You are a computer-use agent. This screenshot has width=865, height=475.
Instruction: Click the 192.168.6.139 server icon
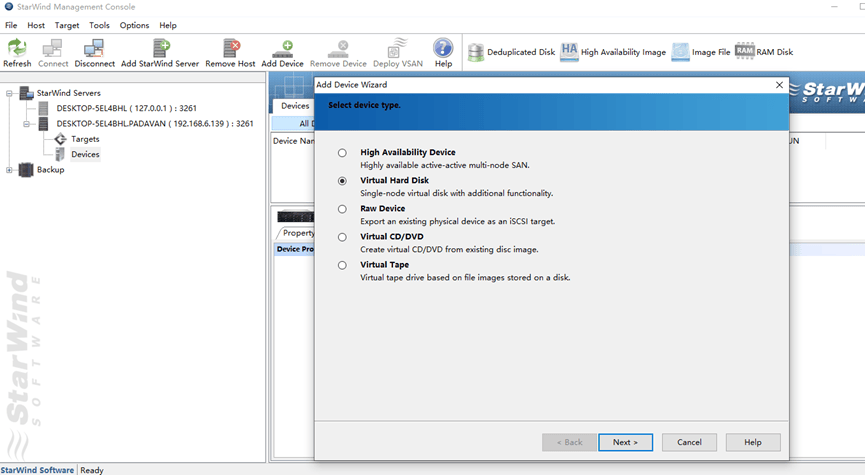click(44, 124)
